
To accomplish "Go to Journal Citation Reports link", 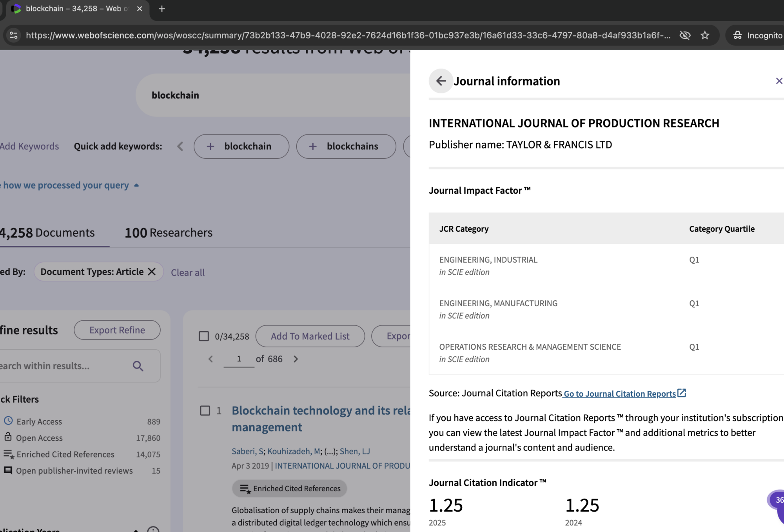I will tap(620, 394).
